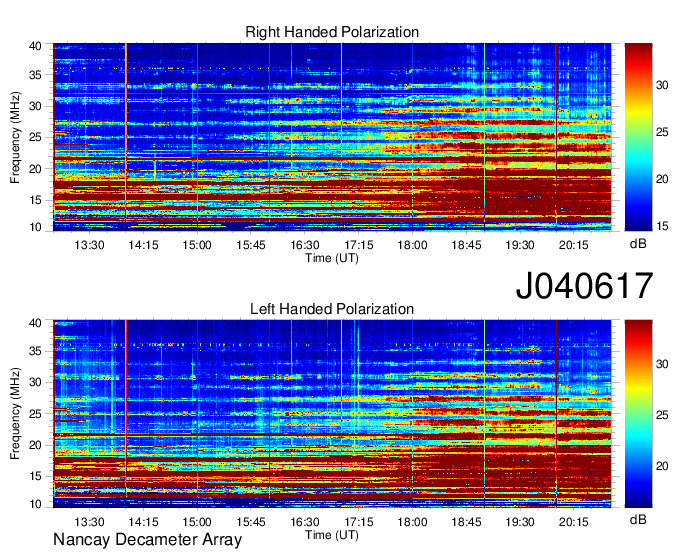Click the 20 dB label on bottom color bar
The height and width of the screenshot is (552, 680).
click(662, 467)
